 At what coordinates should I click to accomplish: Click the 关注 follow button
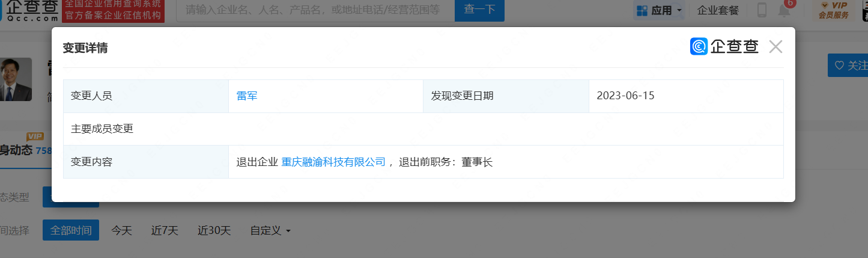coord(849,66)
